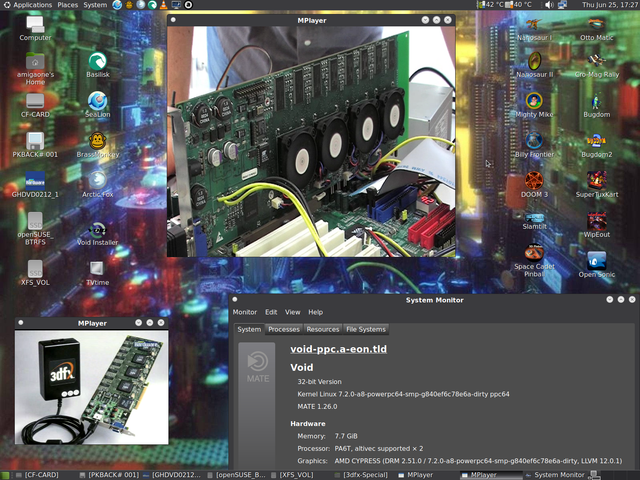640x480 pixels.
Task: Click the VLC cone launcher in top panel
Action: (x=164, y=5)
